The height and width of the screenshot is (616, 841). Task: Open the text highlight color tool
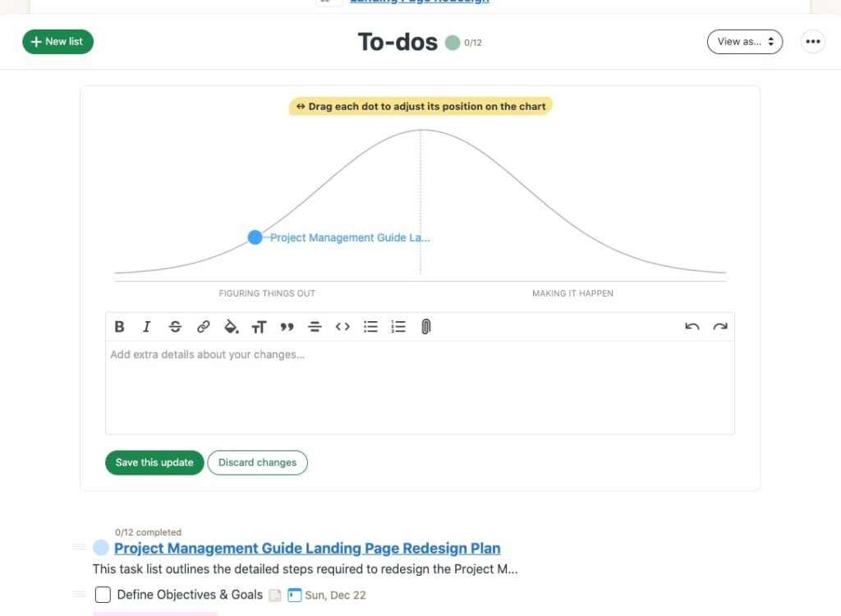(x=231, y=326)
